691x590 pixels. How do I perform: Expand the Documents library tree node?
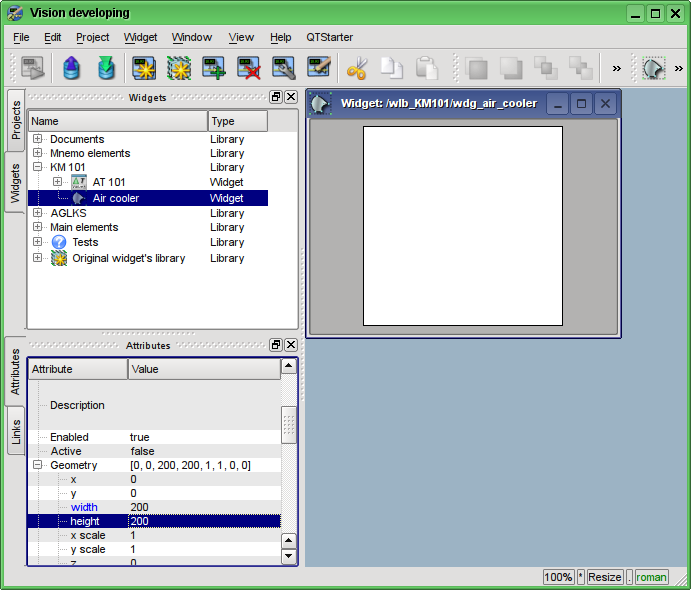click(38, 139)
